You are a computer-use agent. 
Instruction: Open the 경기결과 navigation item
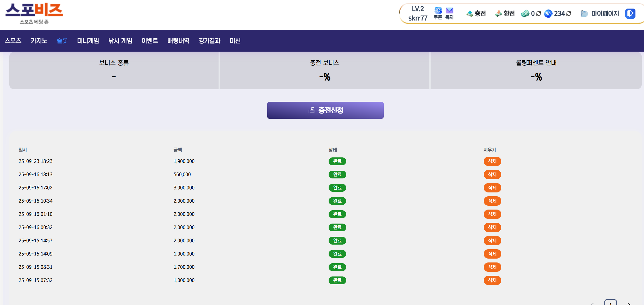click(x=209, y=41)
